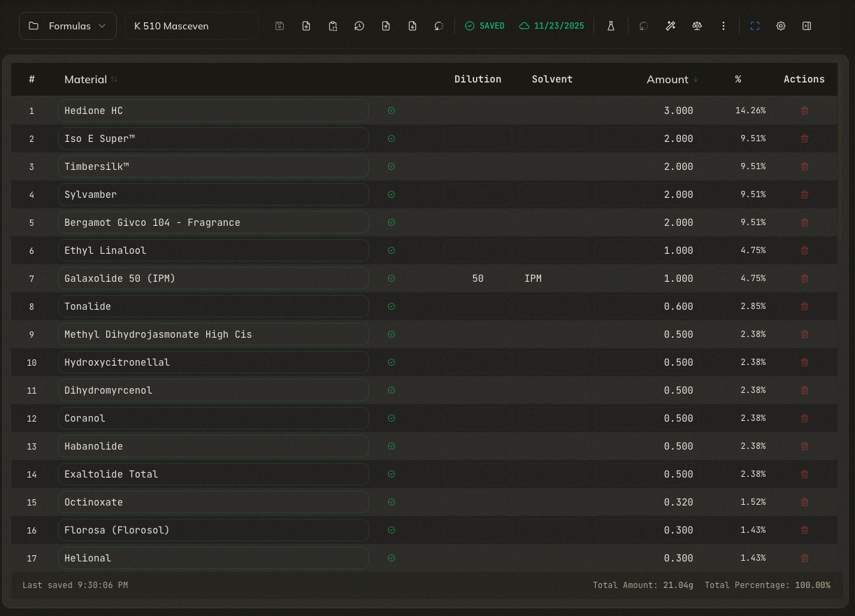
Task: Open the Formulas dropdown
Action: (x=68, y=26)
